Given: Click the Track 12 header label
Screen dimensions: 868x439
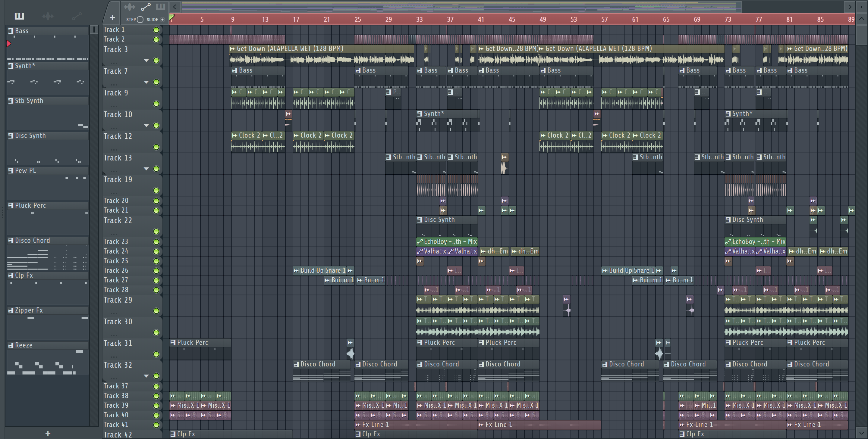Looking at the screenshot, I should [118, 136].
